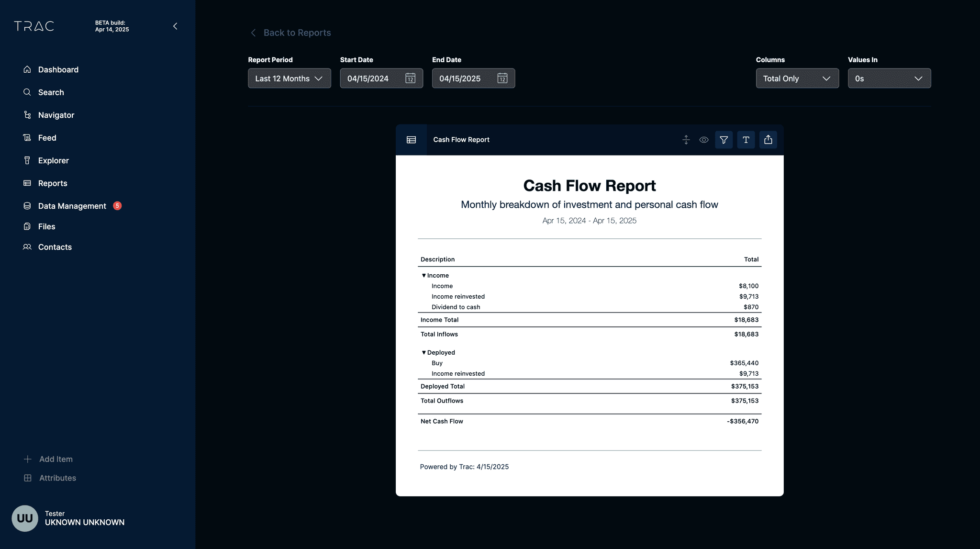
Task: Collapse sidebar with the left chevron
Action: pyautogui.click(x=175, y=26)
